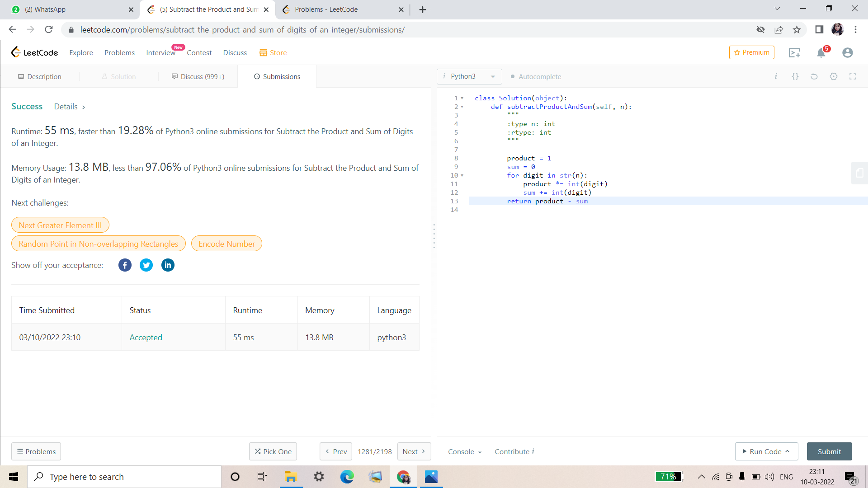Viewport: 868px width, 488px height.
Task: Open Next Greater Element III challenge
Action: (60, 225)
